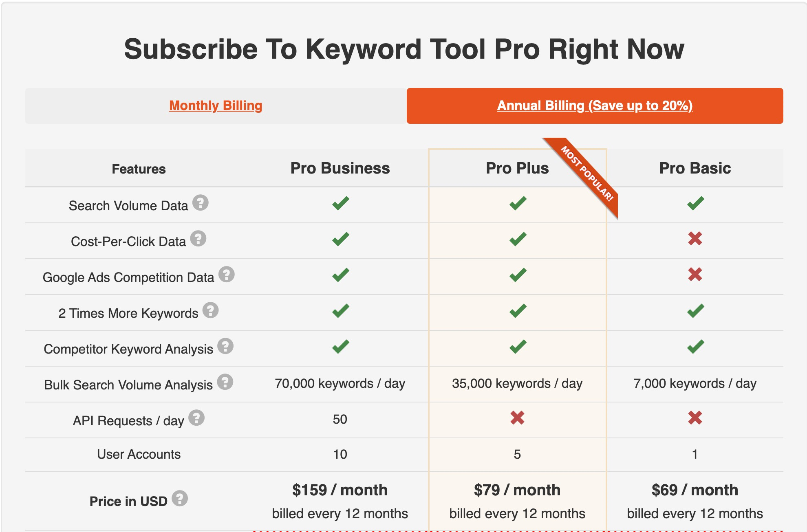807x532 pixels.
Task: Click question mark next to Price in USD
Action: (x=179, y=498)
